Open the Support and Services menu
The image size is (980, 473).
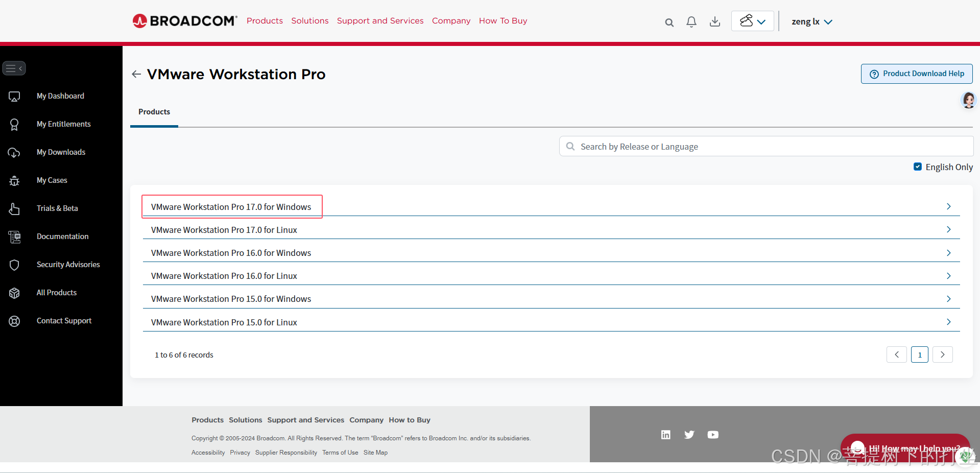click(x=380, y=21)
